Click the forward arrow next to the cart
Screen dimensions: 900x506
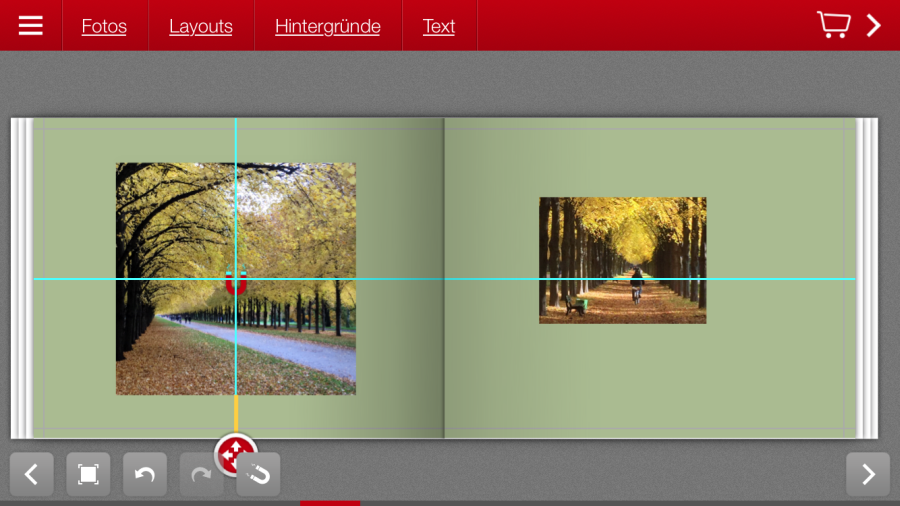(874, 25)
